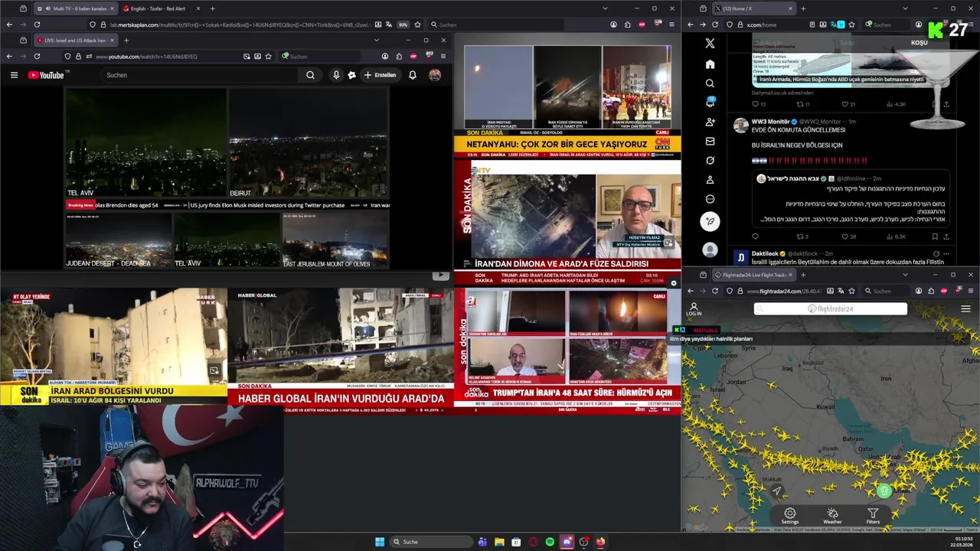Click the green round button on flight map
Image resolution: width=980 pixels, height=551 pixels.
click(884, 491)
